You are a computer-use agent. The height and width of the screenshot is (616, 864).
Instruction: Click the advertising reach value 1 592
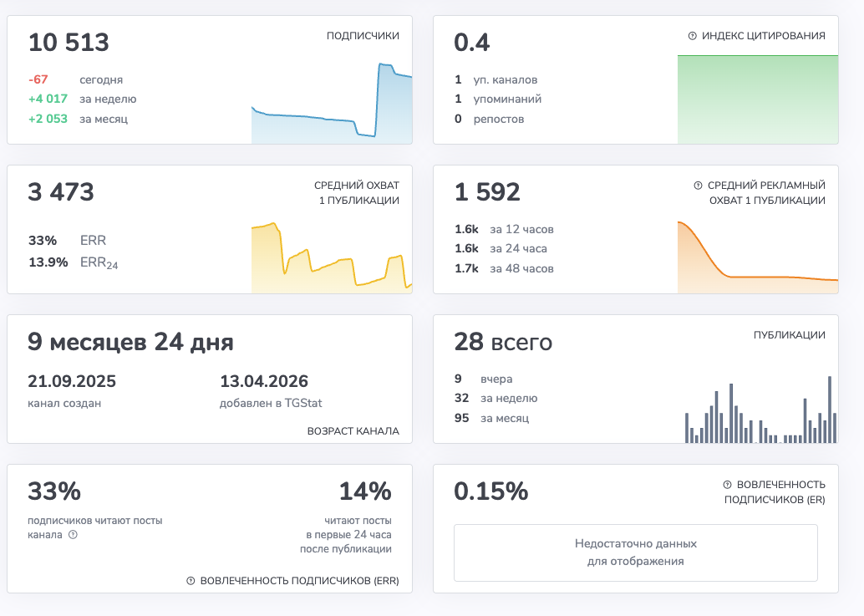487,191
